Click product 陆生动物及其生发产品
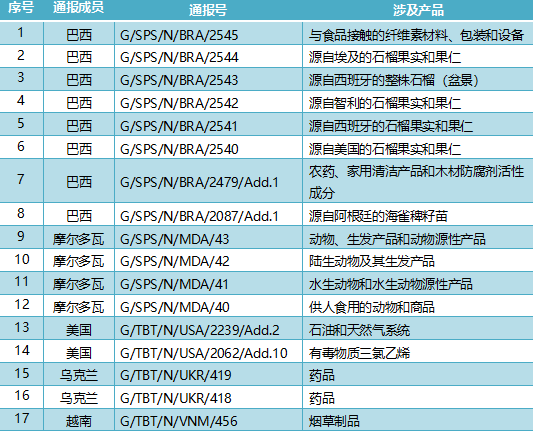The width and height of the screenshot is (533, 431). [372, 261]
